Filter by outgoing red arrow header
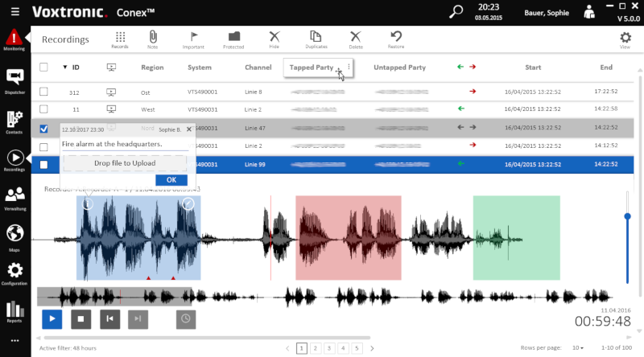The height and width of the screenshot is (357, 644). [x=473, y=67]
